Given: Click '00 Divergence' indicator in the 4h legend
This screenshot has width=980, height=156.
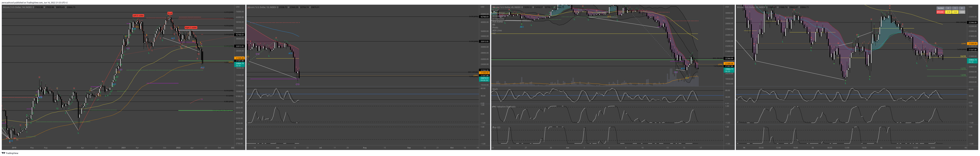Looking at the screenshot, I should coord(499,16).
